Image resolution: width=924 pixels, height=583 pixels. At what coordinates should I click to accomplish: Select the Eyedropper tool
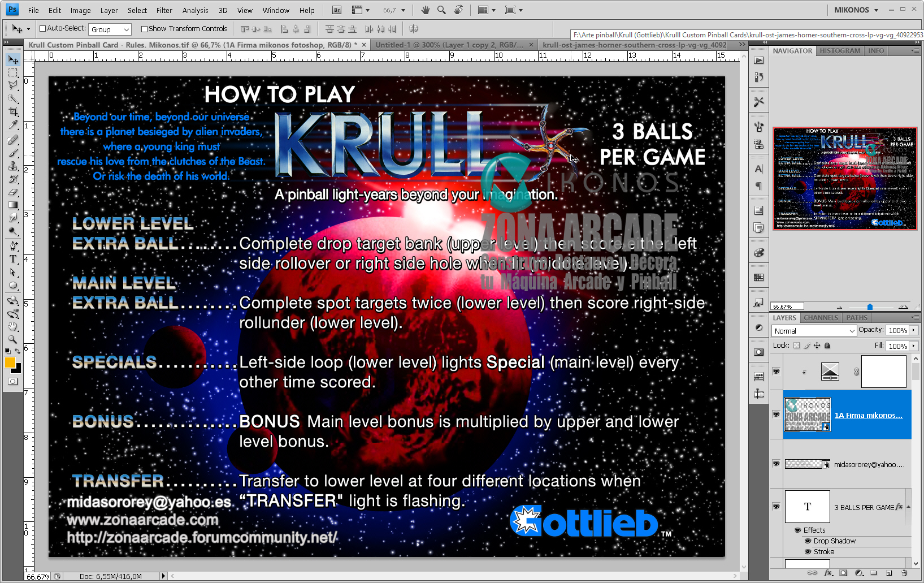[x=13, y=126]
